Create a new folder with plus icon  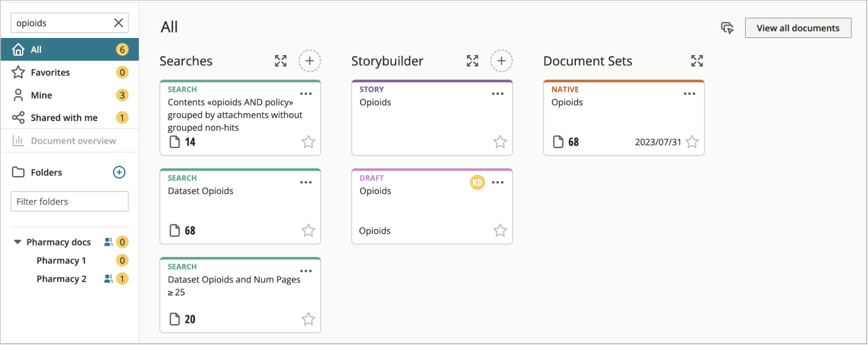pos(119,172)
